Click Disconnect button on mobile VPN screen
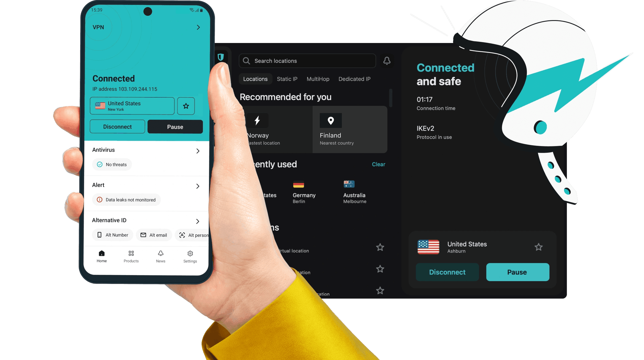 118,127
